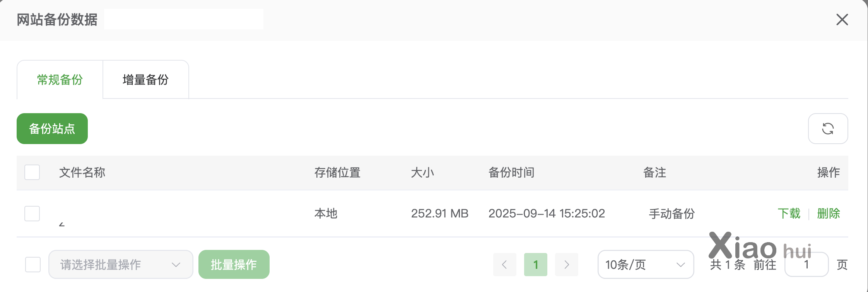
Task: Go to next page arrow
Action: coord(566,265)
